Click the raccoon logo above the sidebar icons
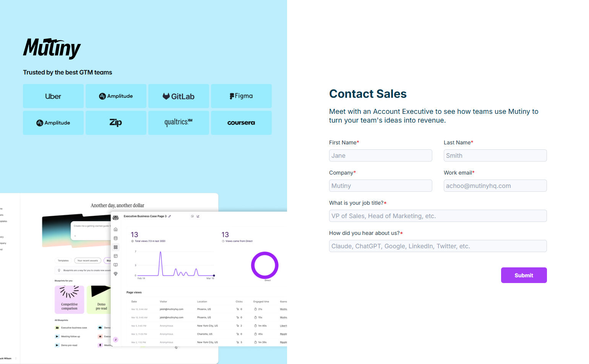This screenshot has width=589, height=364. 115,218
